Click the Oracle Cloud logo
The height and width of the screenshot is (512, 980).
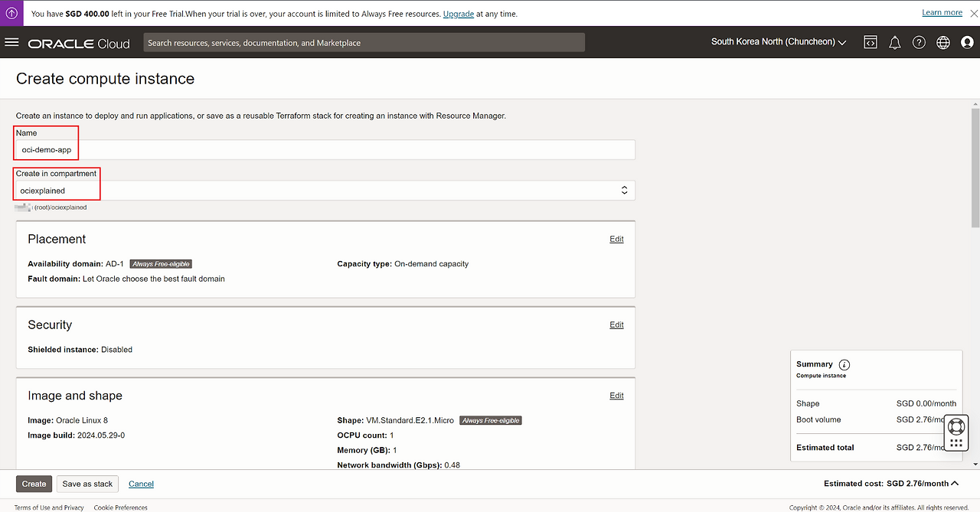pos(79,44)
